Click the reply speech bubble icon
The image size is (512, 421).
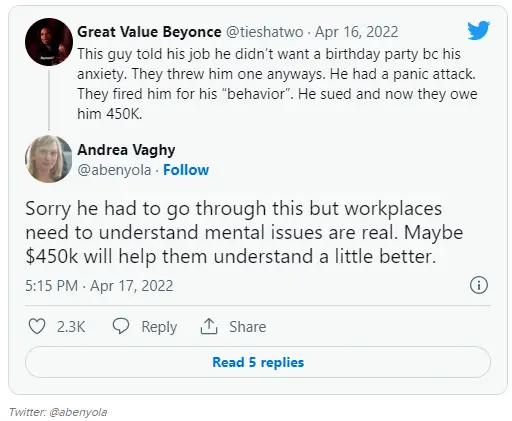[121, 326]
